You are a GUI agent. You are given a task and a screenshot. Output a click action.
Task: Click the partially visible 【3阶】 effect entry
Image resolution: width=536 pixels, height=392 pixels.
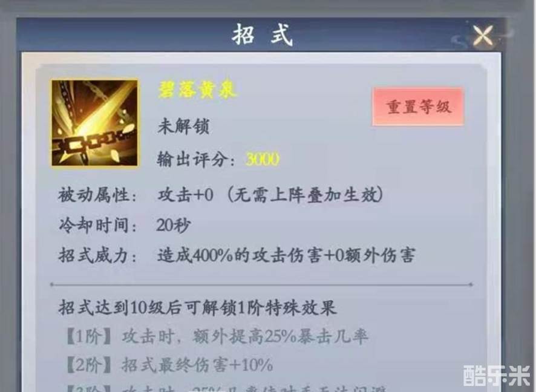point(226,389)
